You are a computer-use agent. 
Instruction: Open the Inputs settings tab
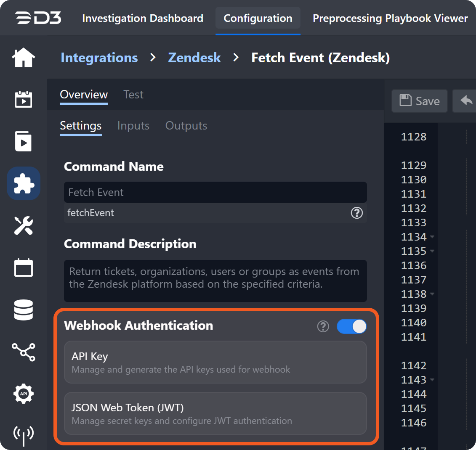[x=133, y=126]
